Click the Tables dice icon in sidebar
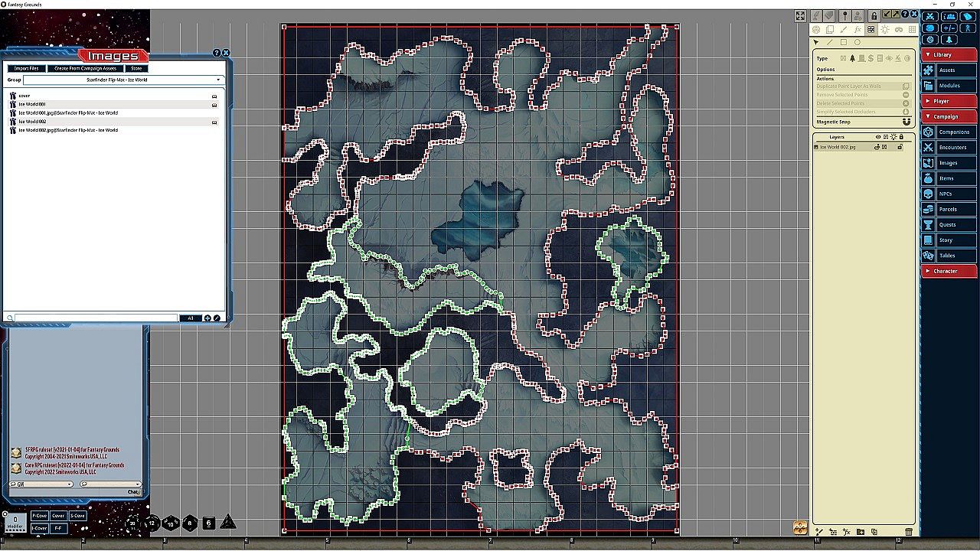The width and height of the screenshot is (980, 551). coord(929,256)
